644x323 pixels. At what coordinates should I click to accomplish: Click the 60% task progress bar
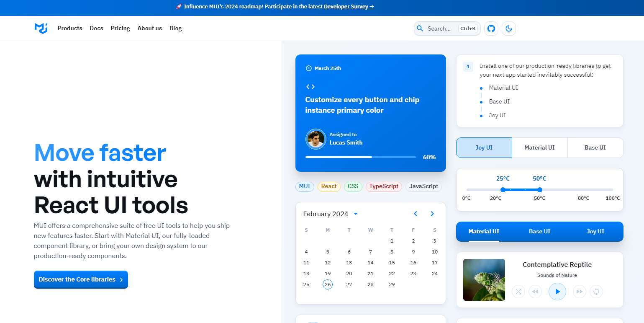click(361, 157)
